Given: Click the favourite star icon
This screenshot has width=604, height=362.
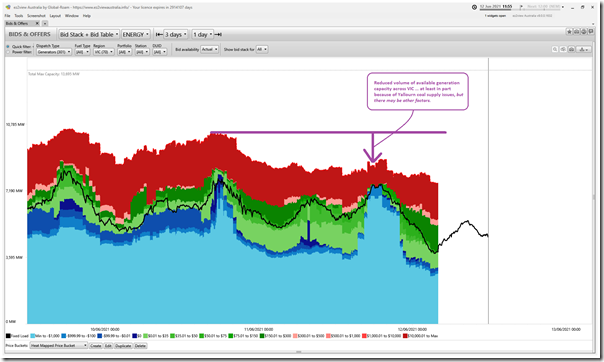Looking at the screenshot, I should tap(569, 32).
